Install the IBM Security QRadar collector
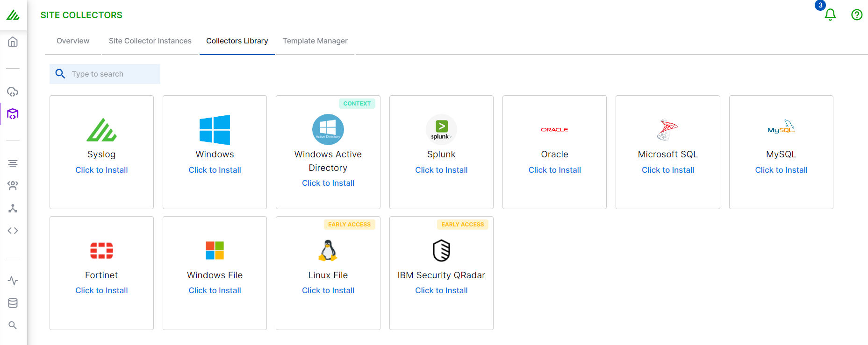Viewport: 868px width, 345px height. click(441, 290)
